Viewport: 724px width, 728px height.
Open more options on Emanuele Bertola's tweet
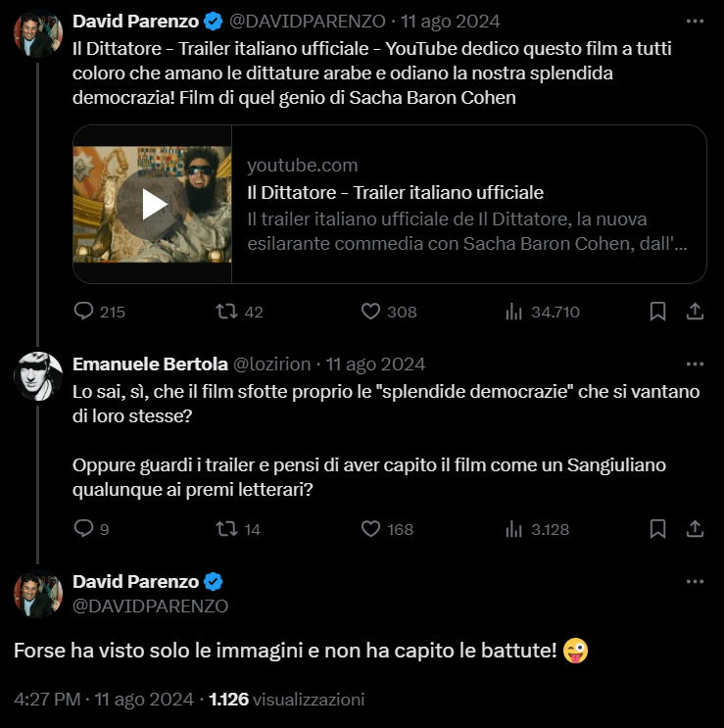click(x=695, y=364)
